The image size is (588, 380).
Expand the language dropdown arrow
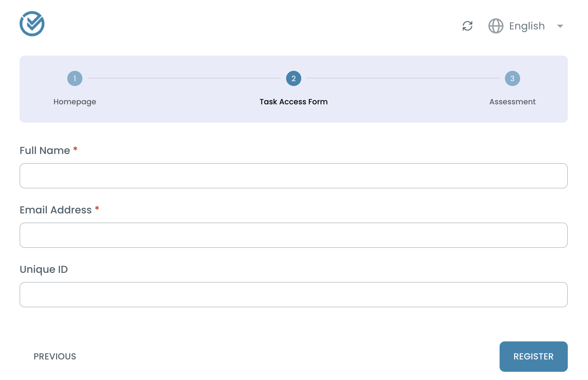(x=560, y=26)
